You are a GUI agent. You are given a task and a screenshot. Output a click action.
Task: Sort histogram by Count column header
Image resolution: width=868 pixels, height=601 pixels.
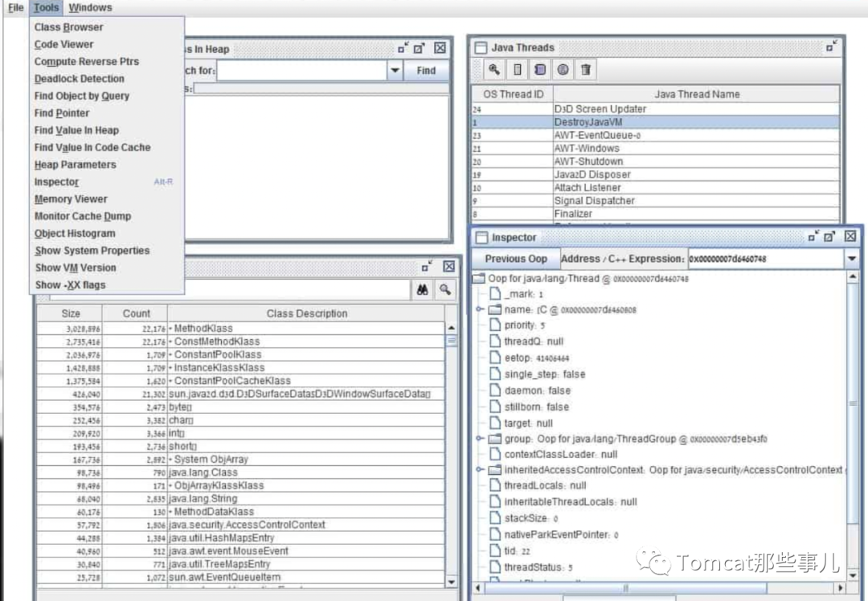tap(136, 313)
